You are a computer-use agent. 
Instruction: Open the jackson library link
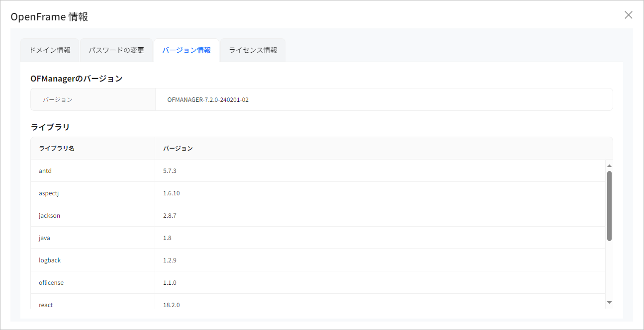point(49,215)
